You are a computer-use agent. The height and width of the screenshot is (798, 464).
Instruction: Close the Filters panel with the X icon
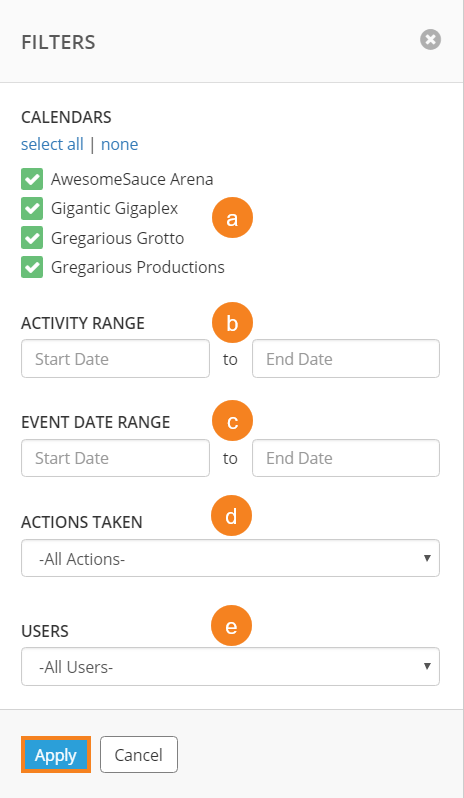[x=430, y=40]
